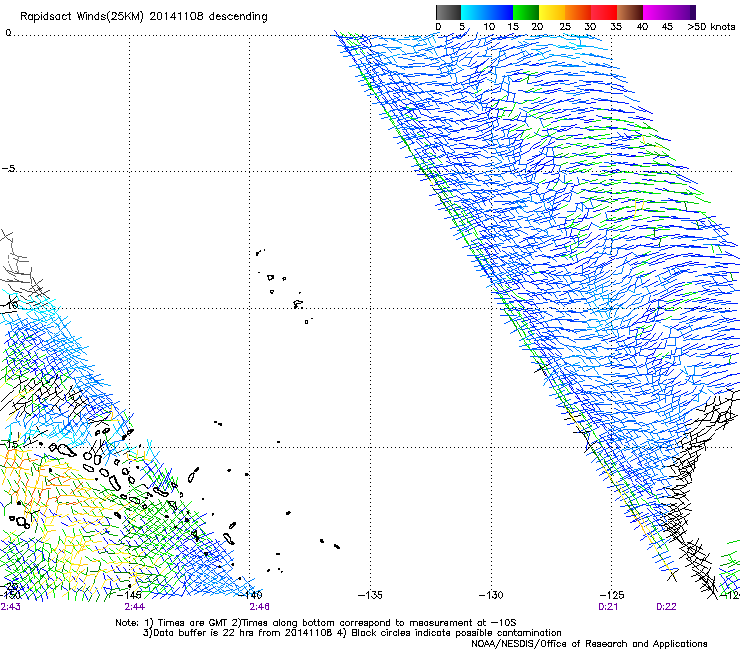This screenshot has width=740, height=650.
Task: Click the red 30-35 knots legend swatch
Action: pos(604,12)
